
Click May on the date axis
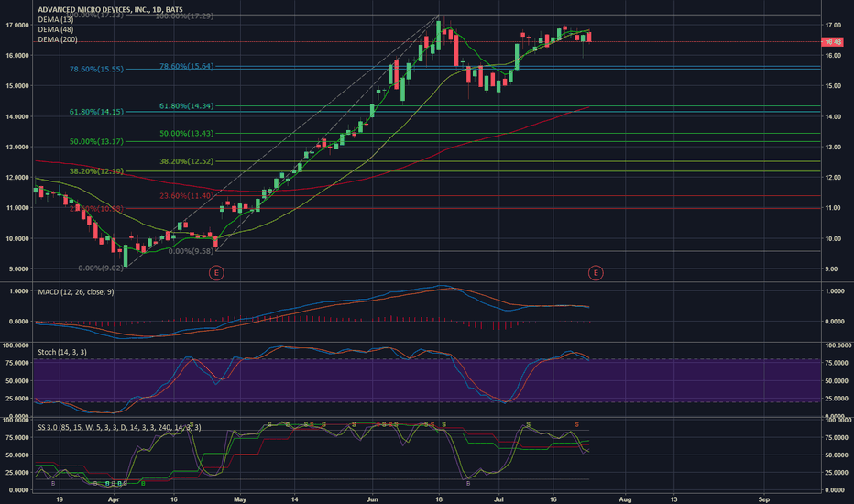click(240, 499)
